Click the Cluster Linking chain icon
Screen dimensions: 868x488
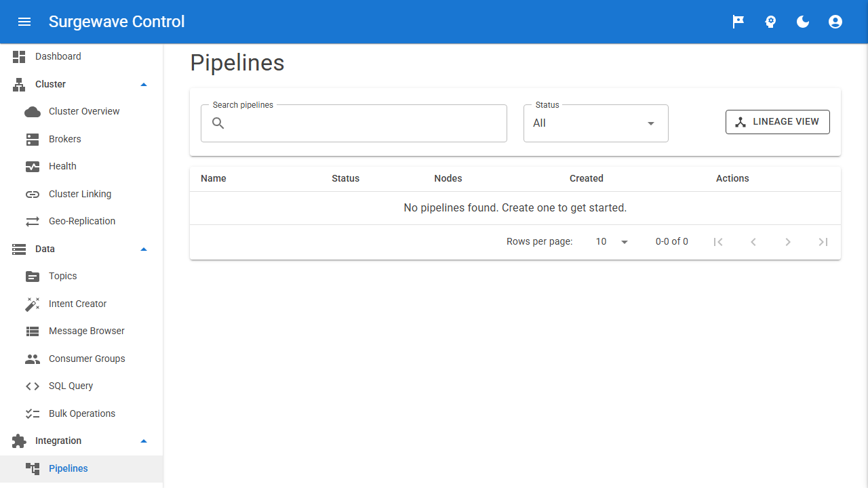coord(33,195)
